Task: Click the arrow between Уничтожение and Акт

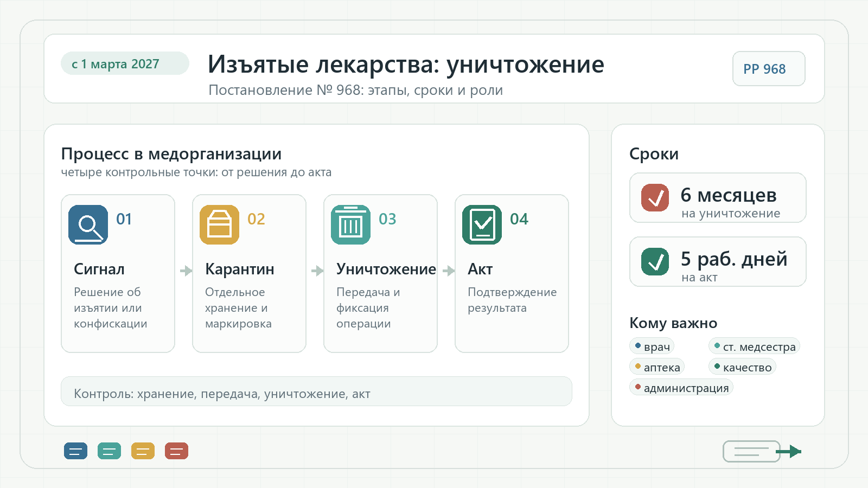Action: [449, 271]
